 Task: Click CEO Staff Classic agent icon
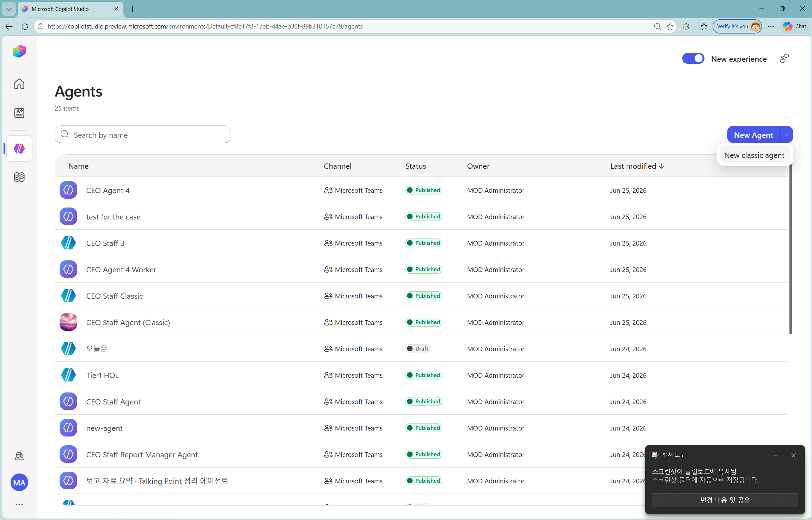[x=68, y=296]
